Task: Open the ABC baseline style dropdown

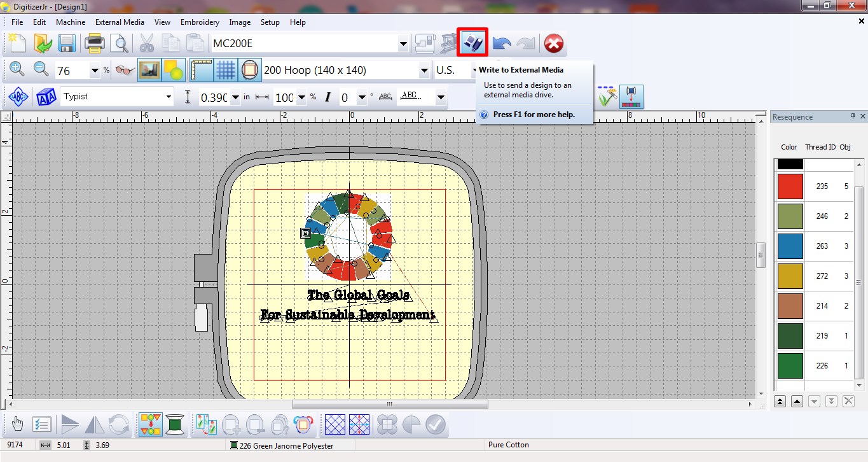Action: 441,97
